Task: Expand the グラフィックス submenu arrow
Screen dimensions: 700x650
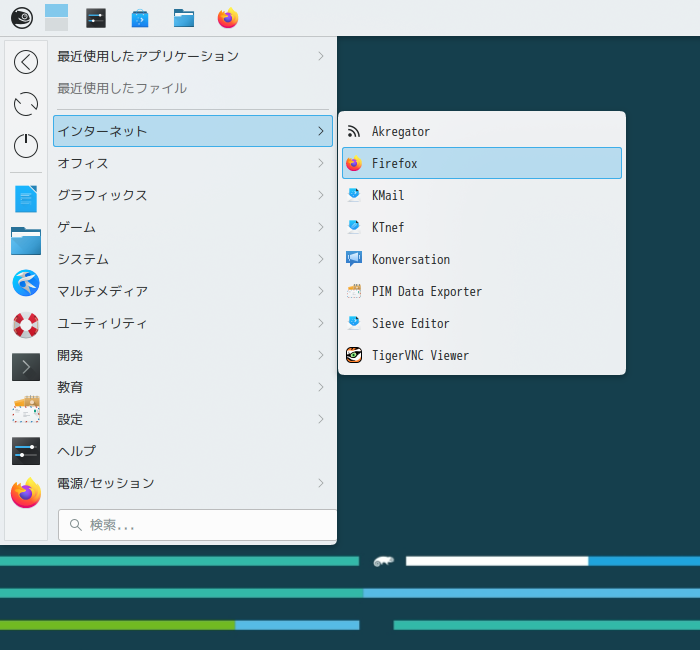Action: point(321,195)
